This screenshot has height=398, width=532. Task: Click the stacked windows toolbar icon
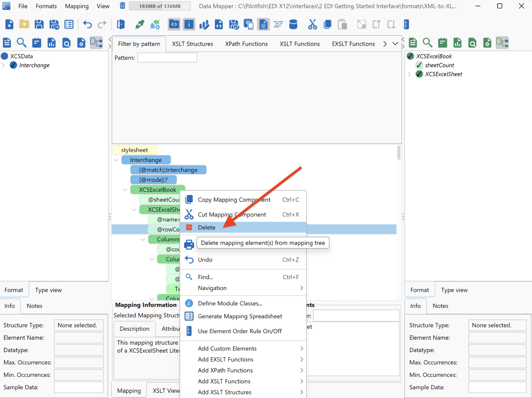click(249, 25)
